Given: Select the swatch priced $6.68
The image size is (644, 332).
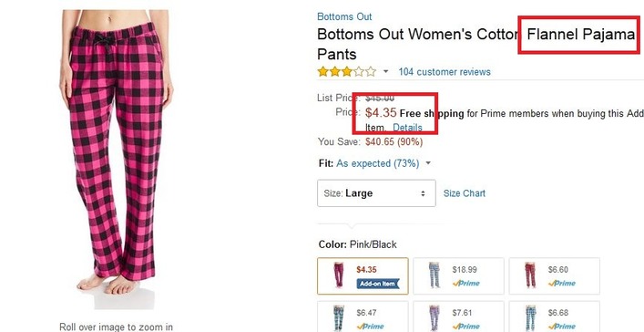Looking at the screenshot, I should pos(555,316).
